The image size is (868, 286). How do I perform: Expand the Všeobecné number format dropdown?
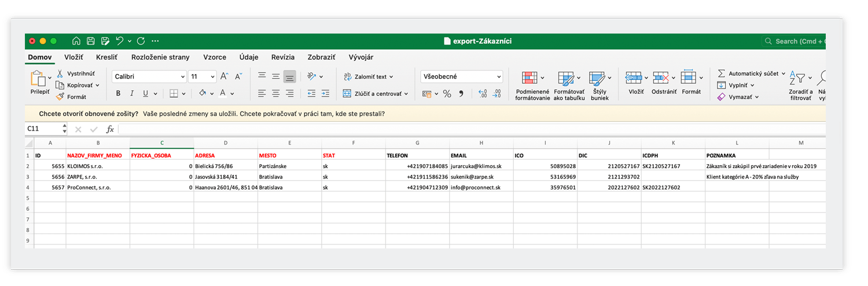499,76
